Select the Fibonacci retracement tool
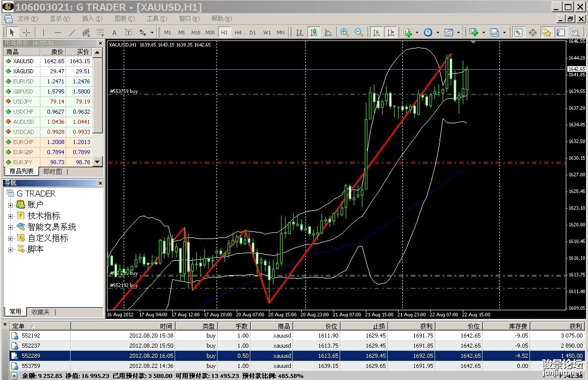Viewport: 588px width, 380px height. [x=100, y=32]
